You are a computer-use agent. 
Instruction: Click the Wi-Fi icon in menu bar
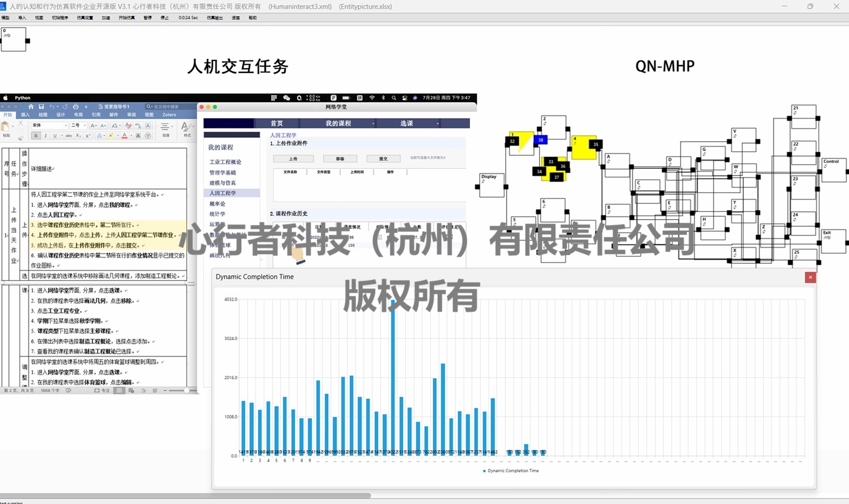coord(372,98)
